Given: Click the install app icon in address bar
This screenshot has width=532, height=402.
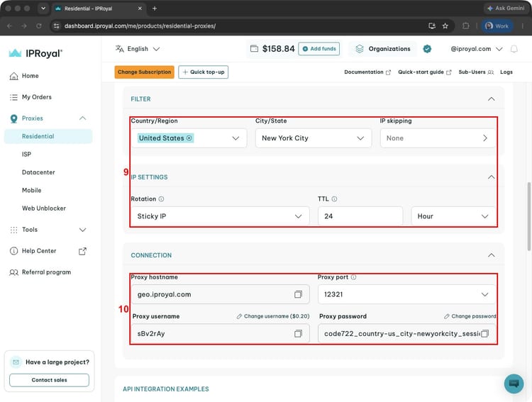Looking at the screenshot, I should (431, 26).
